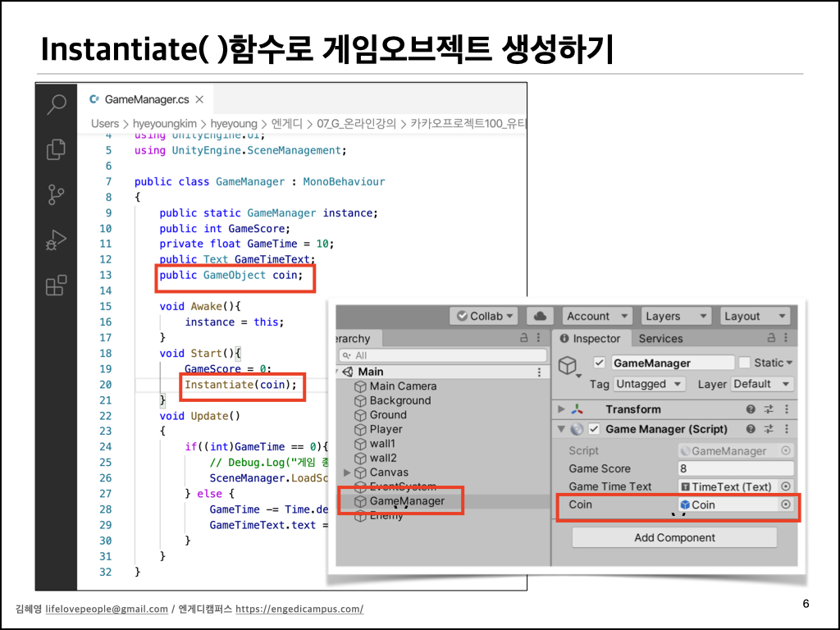This screenshot has height=630, width=840.
Task: Select the GameManager.cs tab
Action: click(146, 99)
